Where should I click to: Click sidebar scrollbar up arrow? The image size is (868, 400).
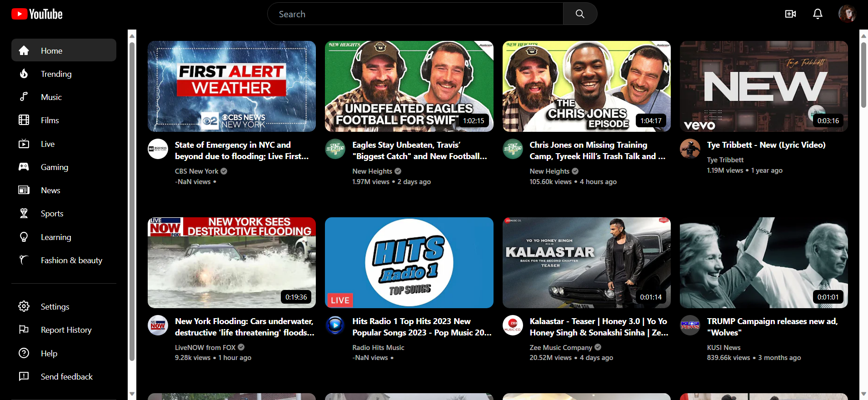coord(132,35)
